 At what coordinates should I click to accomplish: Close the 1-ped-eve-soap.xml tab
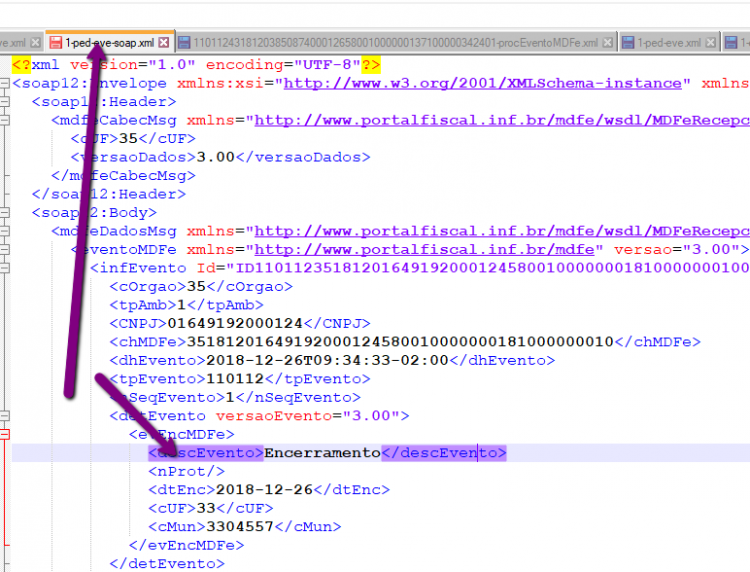click(x=164, y=43)
